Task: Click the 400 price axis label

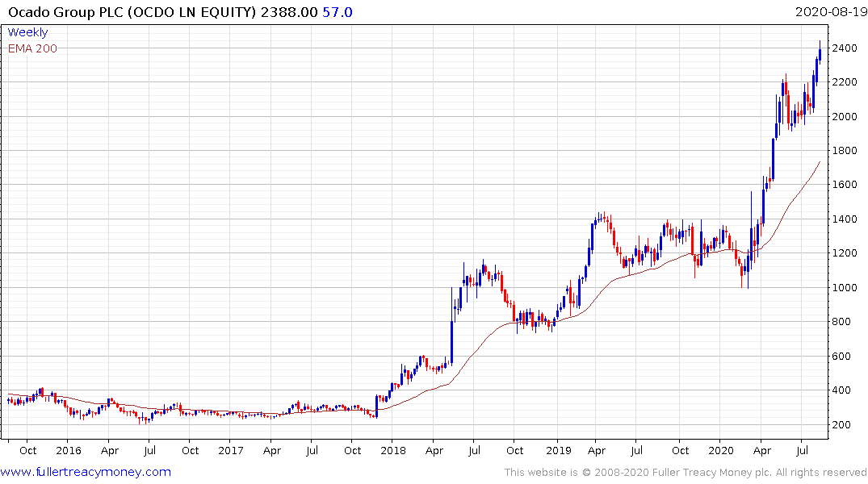Action: 841,390
